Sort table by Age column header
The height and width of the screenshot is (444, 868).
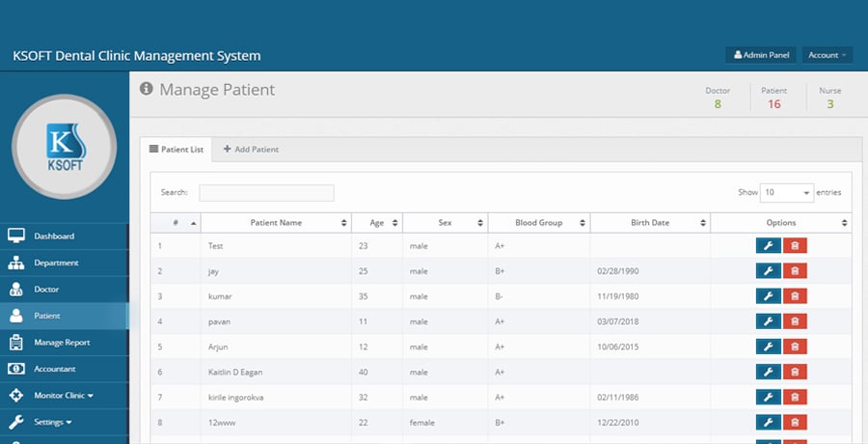376,223
